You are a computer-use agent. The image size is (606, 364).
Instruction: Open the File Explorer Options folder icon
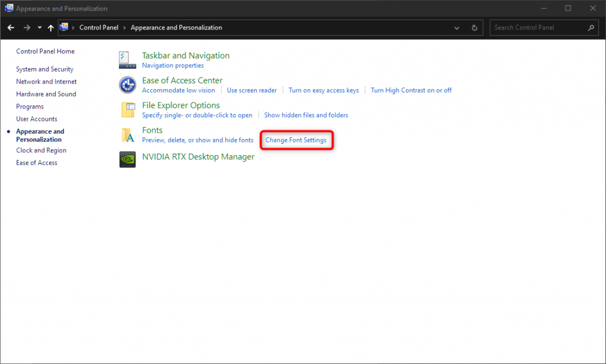[128, 109]
